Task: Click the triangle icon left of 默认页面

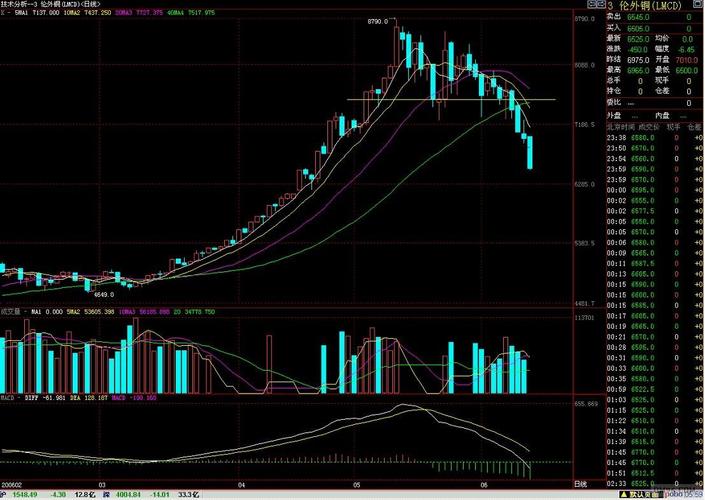Action: [626, 494]
